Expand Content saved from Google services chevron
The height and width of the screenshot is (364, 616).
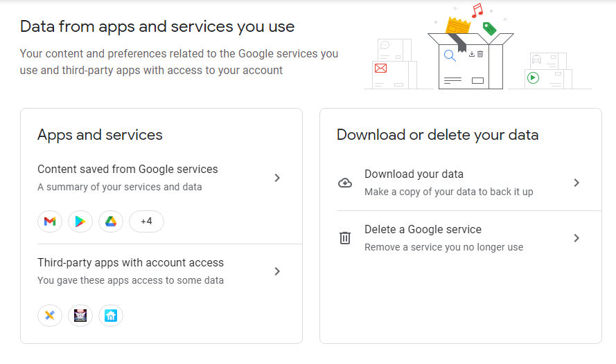[277, 178]
